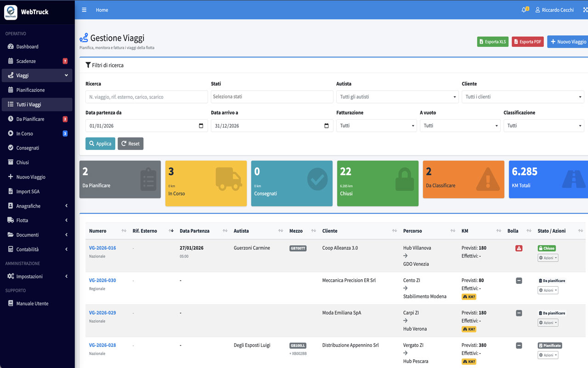Image resolution: width=588 pixels, height=368 pixels.
Task: Click the fullscreen expand icon
Action: [585, 10]
